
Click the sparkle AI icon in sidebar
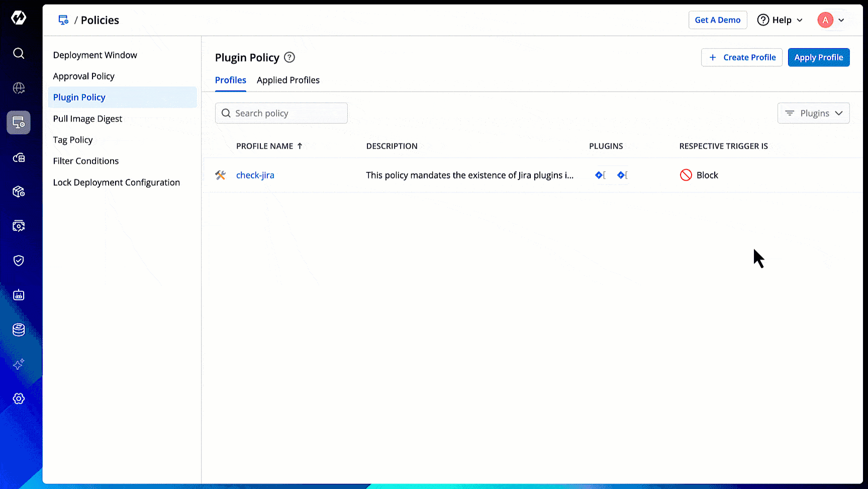[19, 364]
